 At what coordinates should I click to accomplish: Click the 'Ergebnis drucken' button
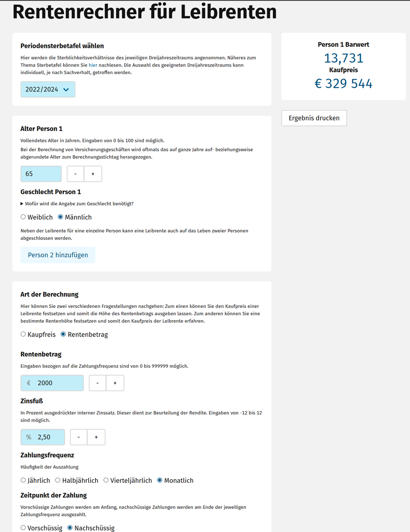pyautogui.click(x=314, y=118)
